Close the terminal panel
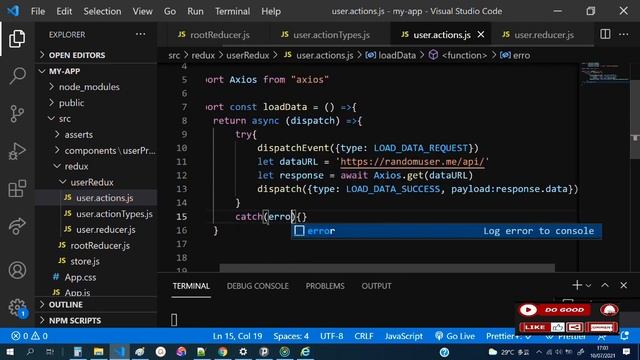The height and width of the screenshot is (360, 640). click(623, 285)
